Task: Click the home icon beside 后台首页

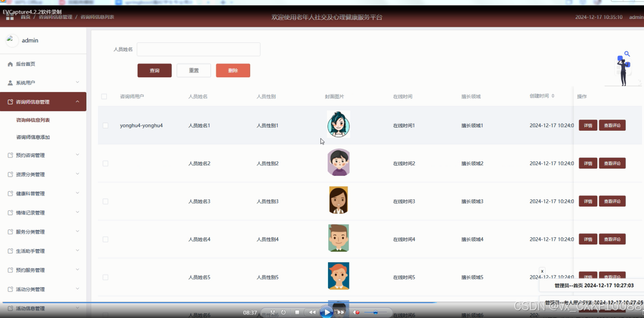Action: click(x=10, y=64)
